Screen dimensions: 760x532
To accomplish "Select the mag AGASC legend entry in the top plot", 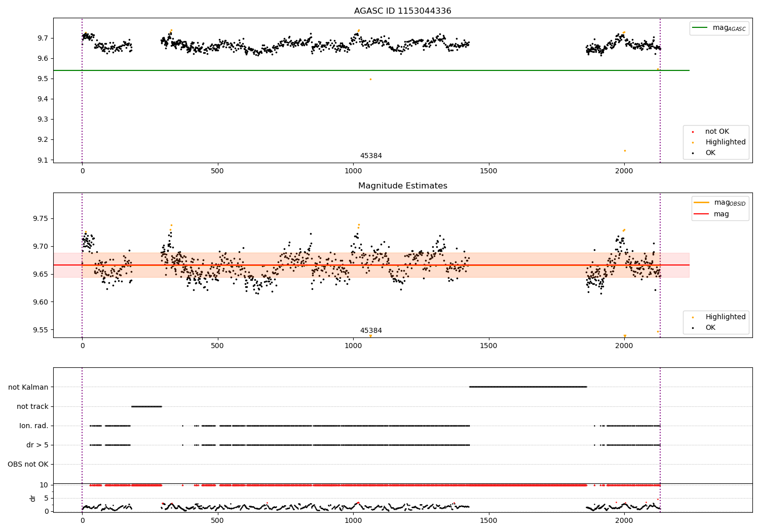I will point(719,28).
